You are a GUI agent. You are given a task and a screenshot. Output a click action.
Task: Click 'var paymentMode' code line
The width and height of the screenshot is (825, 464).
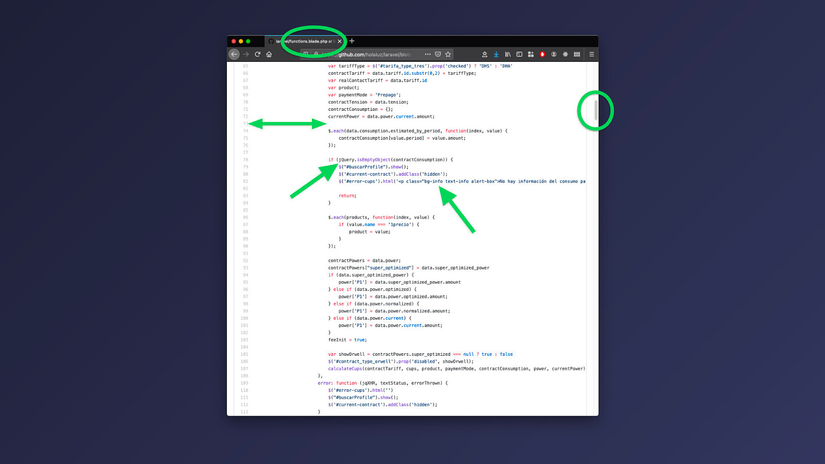pyautogui.click(x=364, y=95)
